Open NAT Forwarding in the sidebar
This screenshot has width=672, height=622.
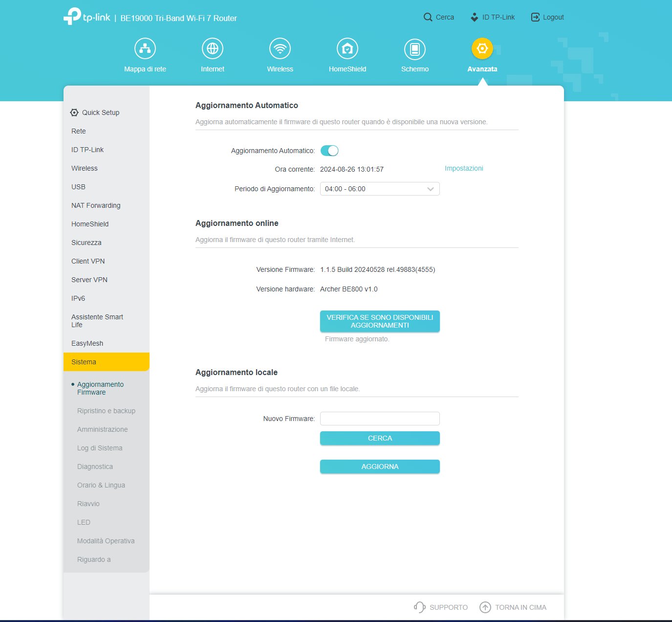click(x=96, y=205)
